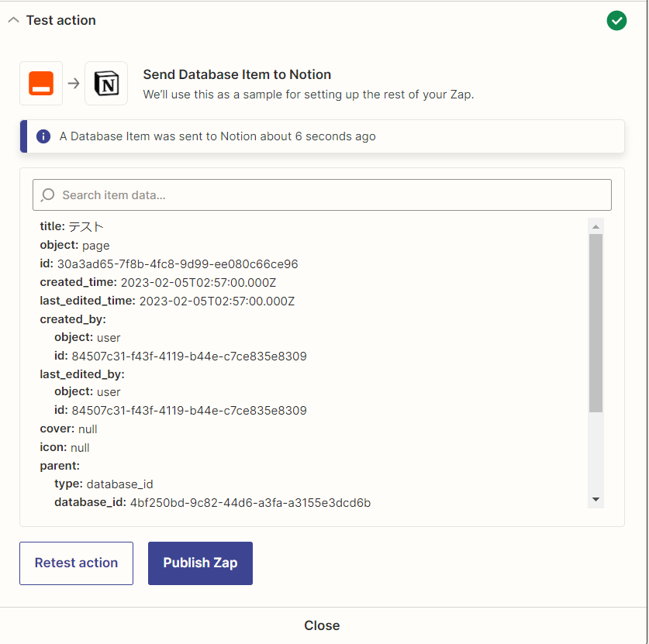Click the blue info icon in the notice

[x=43, y=136]
